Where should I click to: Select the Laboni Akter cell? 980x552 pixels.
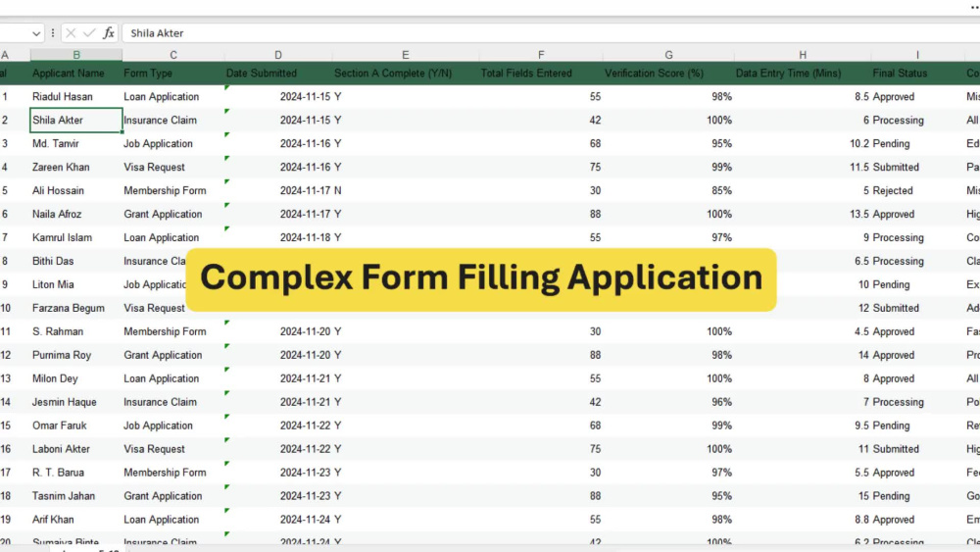[76, 449]
